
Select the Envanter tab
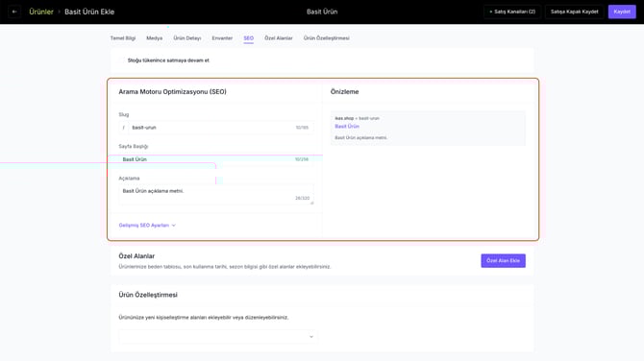[x=222, y=38]
